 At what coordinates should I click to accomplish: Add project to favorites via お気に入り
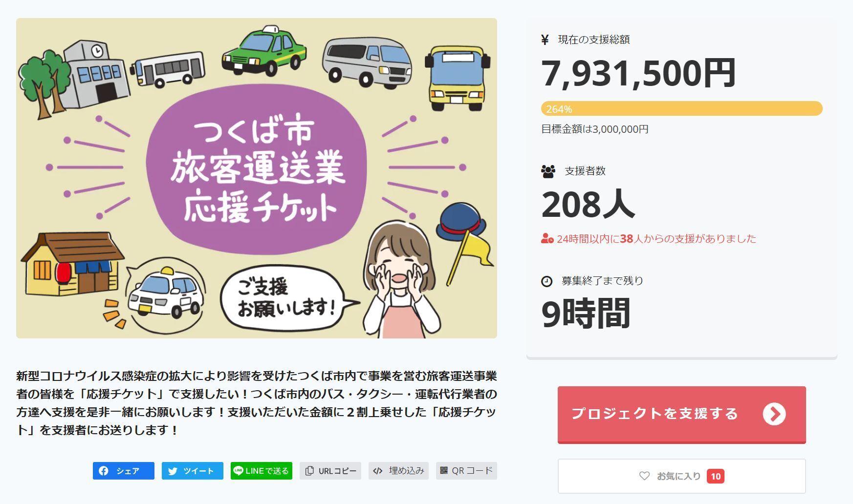681,476
